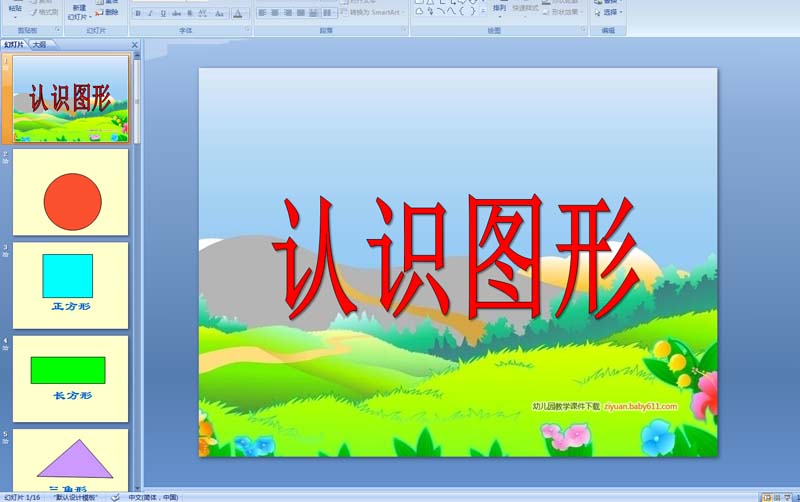Toggle italic formatting
Image resolution: width=800 pixels, height=502 pixels.
(x=151, y=13)
